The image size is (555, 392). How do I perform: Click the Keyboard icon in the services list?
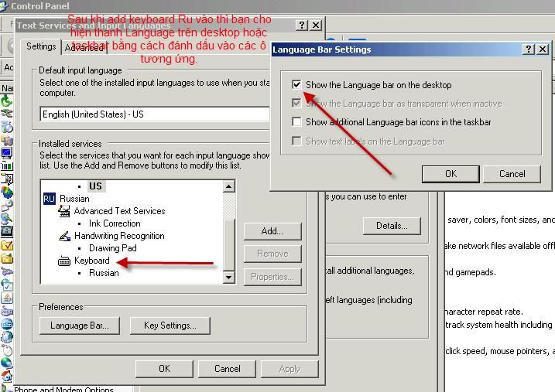coord(65,261)
